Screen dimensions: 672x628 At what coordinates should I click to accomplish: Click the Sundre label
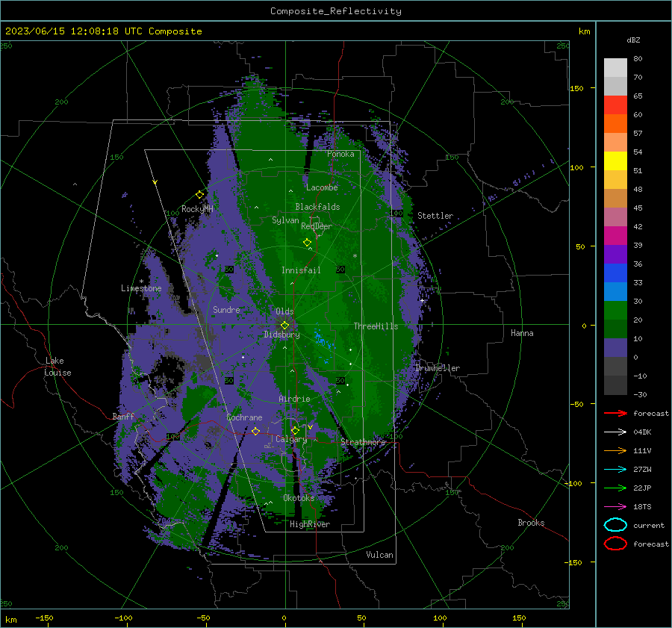[x=226, y=309]
